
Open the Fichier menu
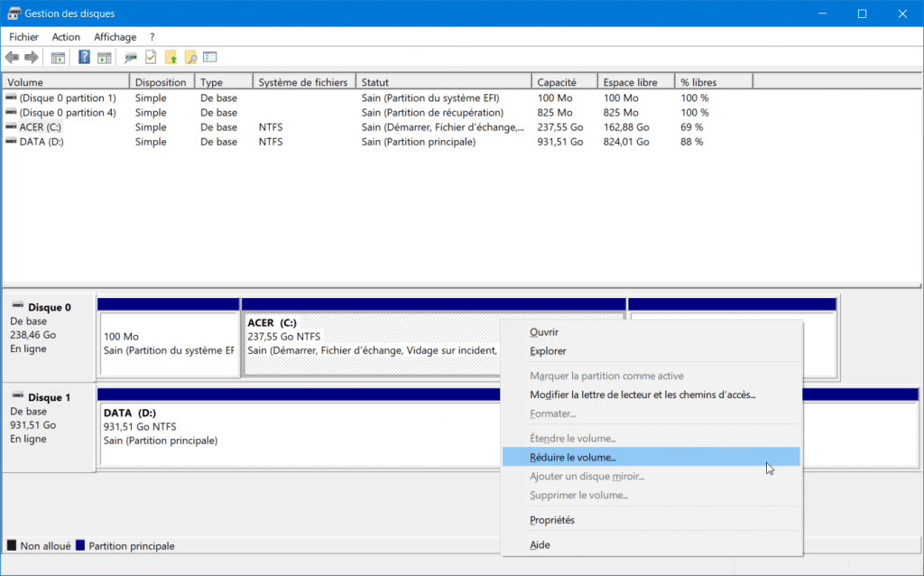(x=23, y=37)
